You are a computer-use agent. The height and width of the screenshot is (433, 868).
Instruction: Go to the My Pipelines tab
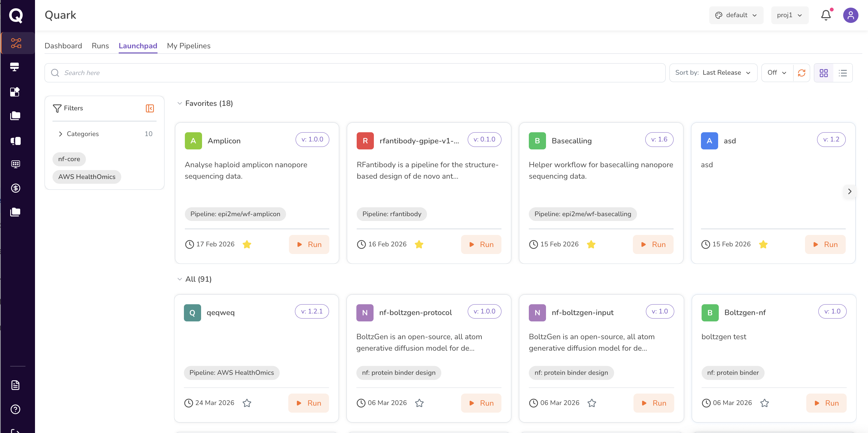pos(189,46)
